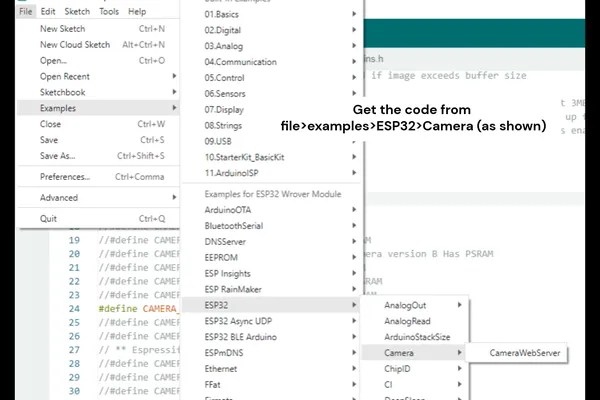Open the CameraWebServer example
Screen dimensions: 600x400
pyautogui.click(x=524, y=352)
